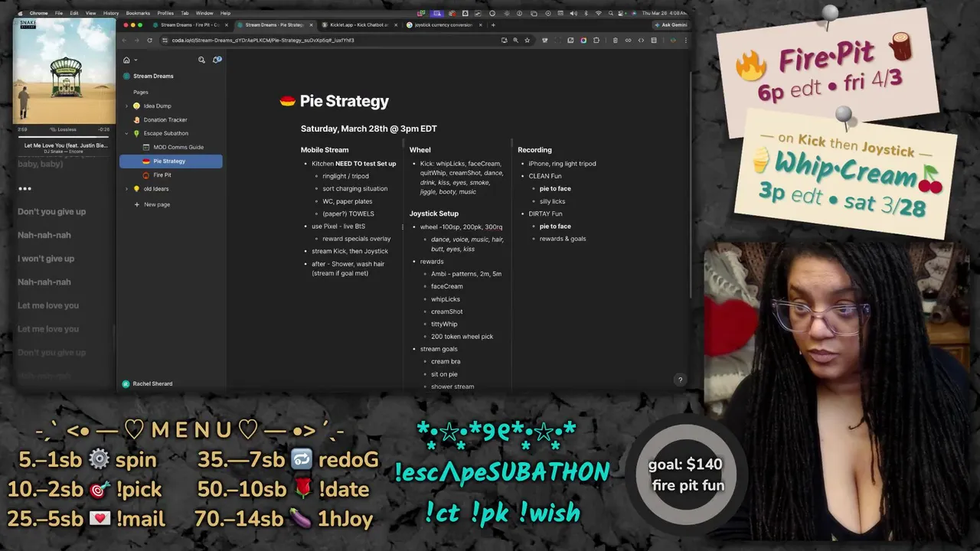
Task: Click the drag handle beside 'use Pixel' line
Action: 403,227
